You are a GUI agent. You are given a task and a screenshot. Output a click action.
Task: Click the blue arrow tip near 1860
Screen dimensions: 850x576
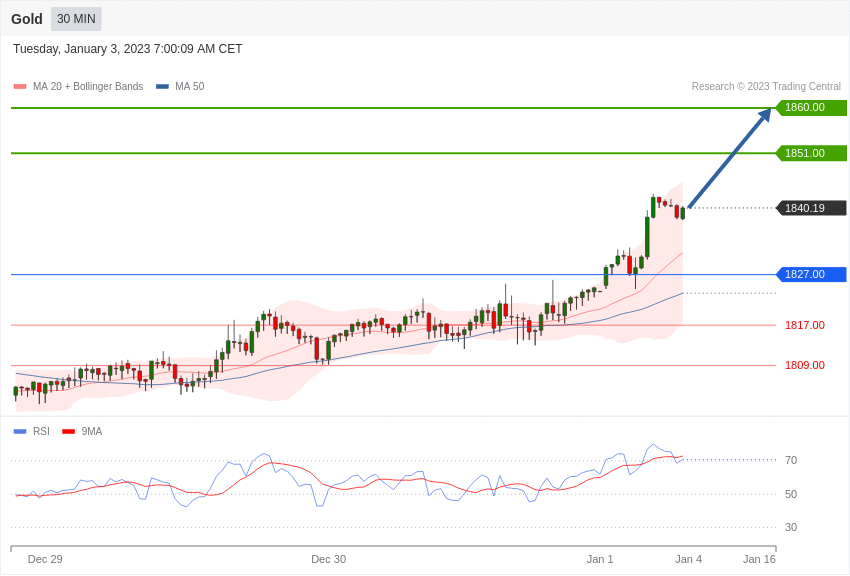(766, 113)
